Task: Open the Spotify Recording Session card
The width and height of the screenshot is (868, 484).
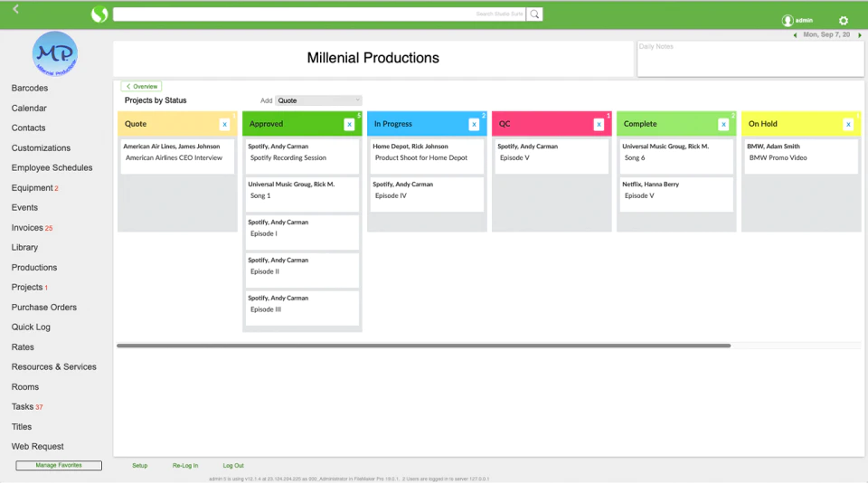Action: click(302, 157)
